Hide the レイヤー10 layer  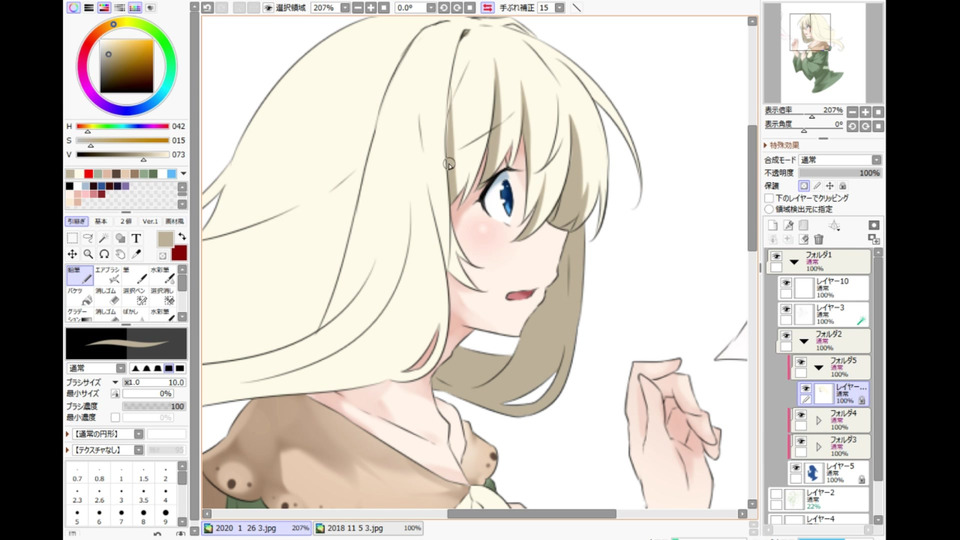[786, 283]
